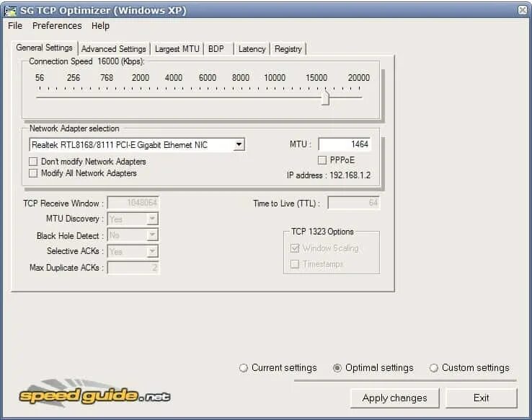Open the Selective ACKs dropdown
The width and height of the screenshot is (532, 420).
[x=153, y=252]
